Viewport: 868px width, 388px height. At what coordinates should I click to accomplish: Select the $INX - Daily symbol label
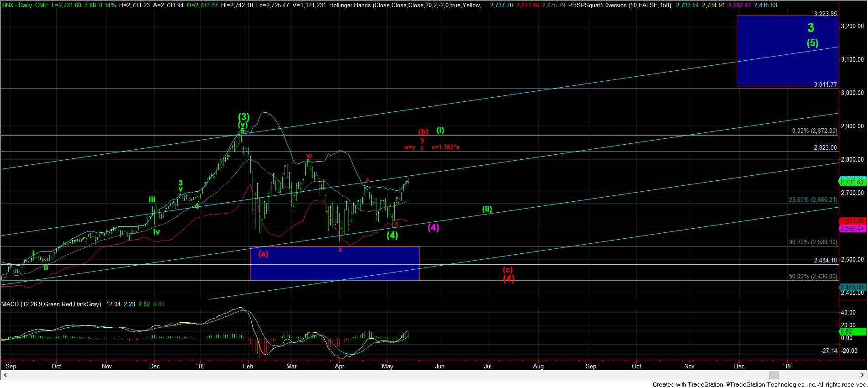(18, 5)
